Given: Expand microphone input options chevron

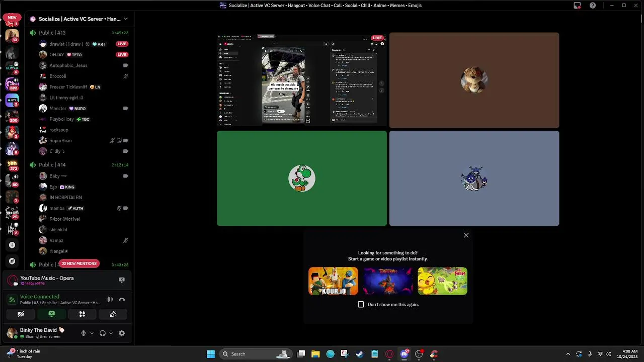Looking at the screenshot, I should (92, 333).
